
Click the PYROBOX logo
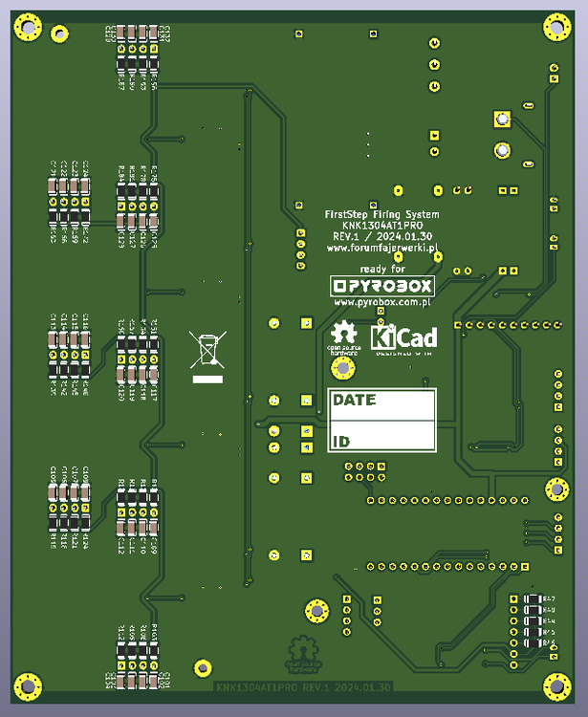click(x=381, y=286)
